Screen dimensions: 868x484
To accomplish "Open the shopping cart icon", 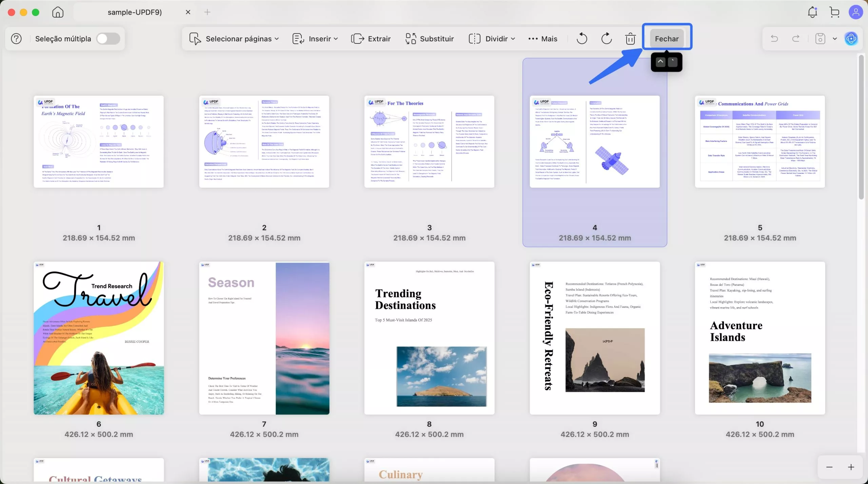I will pyautogui.click(x=834, y=12).
